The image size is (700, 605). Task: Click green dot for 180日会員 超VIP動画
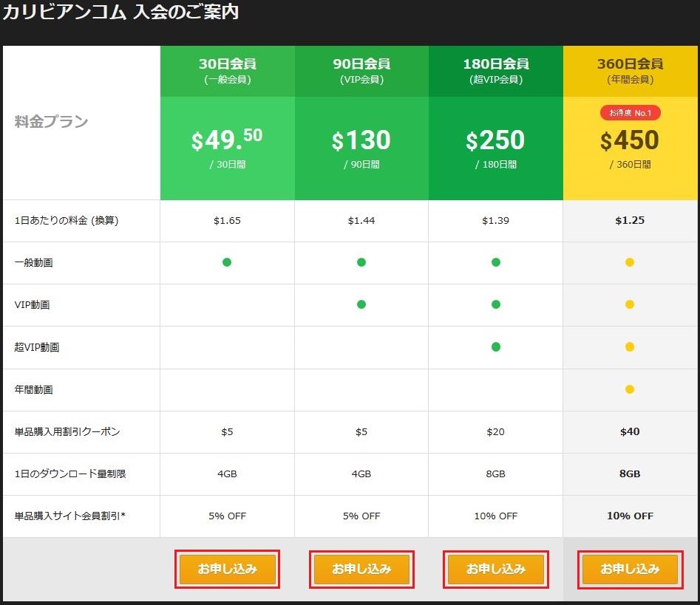pyautogui.click(x=496, y=346)
